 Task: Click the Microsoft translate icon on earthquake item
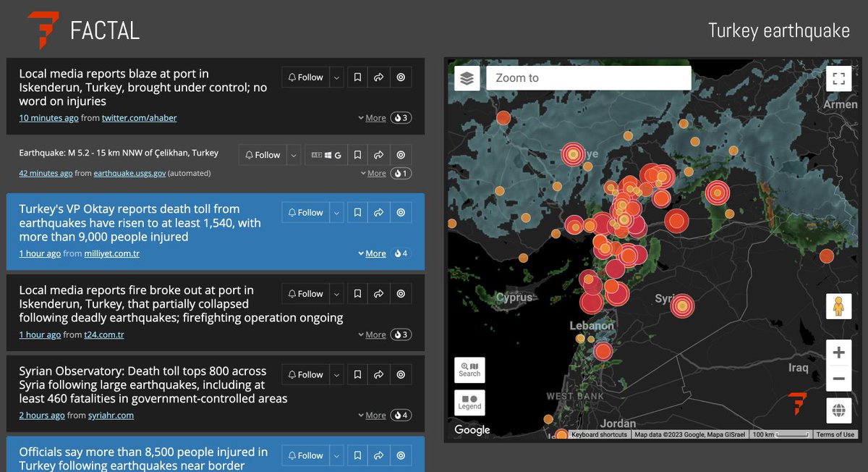pyautogui.click(x=328, y=155)
